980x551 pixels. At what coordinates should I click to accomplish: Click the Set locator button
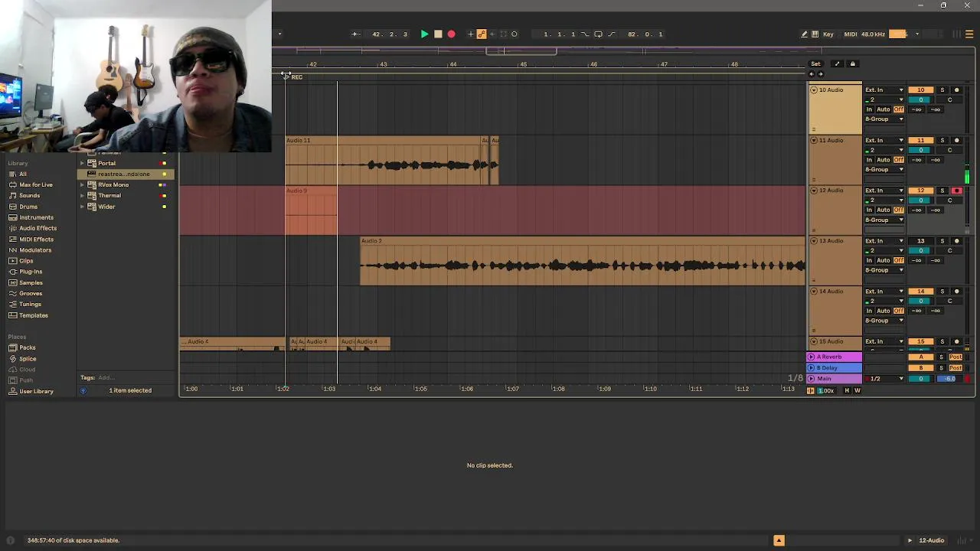click(x=815, y=64)
